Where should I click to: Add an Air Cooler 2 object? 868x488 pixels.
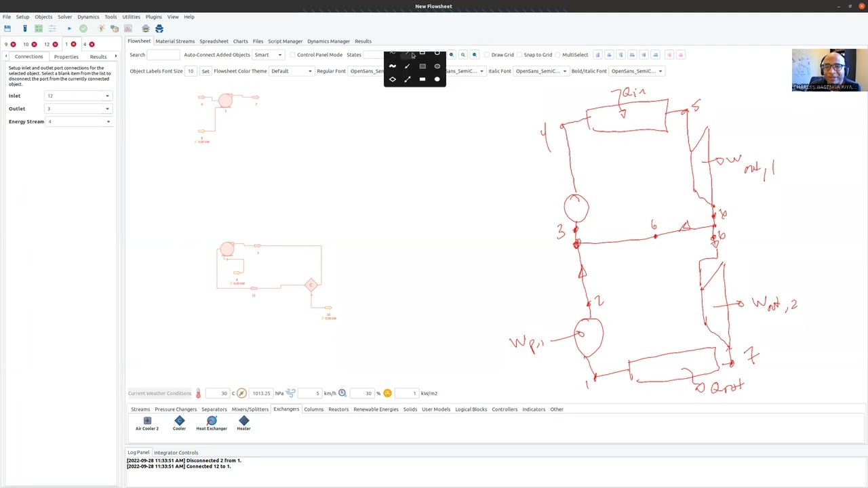147,424
